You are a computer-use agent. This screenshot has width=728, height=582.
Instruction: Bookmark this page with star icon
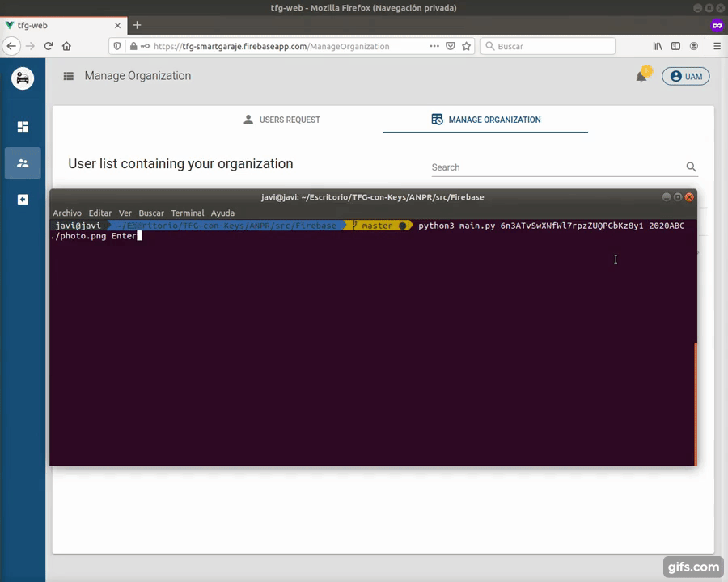pos(466,47)
